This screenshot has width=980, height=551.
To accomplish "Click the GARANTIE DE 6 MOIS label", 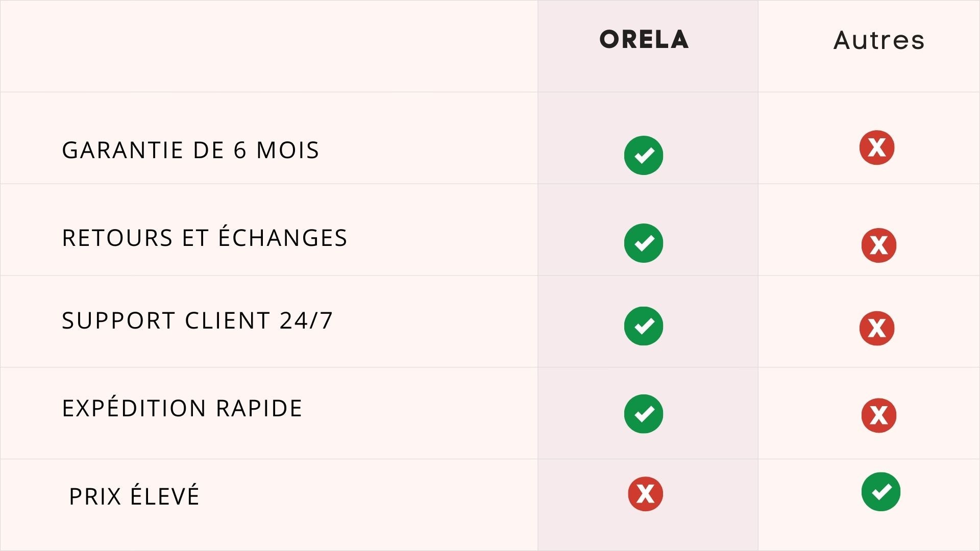I will click(x=190, y=151).
